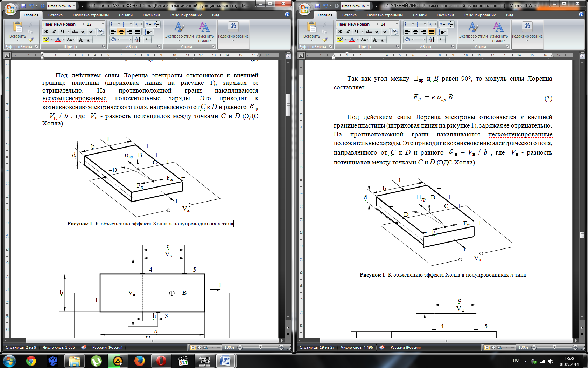Toggle show paragraph marks ¶ in the left window
Image resolution: width=588 pixels, height=368 pixels.
(x=147, y=40)
